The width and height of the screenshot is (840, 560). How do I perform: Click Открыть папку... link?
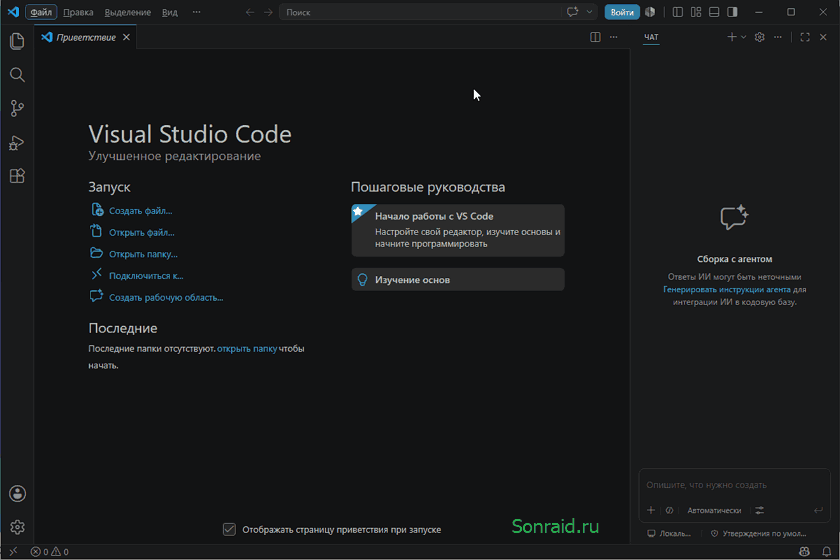pyautogui.click(x=143, y=254)
